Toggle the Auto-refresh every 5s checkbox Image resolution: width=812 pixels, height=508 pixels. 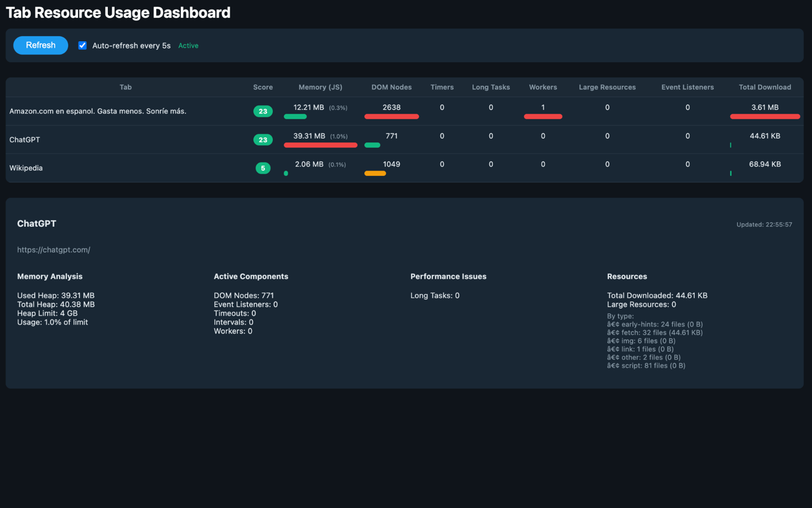click(82, 45)
